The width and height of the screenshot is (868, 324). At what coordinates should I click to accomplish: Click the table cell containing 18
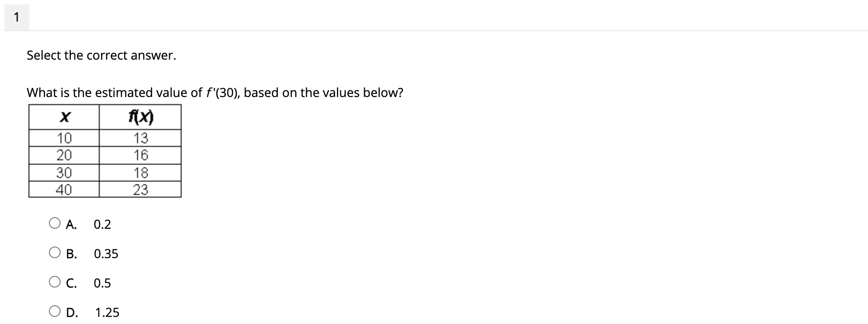141,173
